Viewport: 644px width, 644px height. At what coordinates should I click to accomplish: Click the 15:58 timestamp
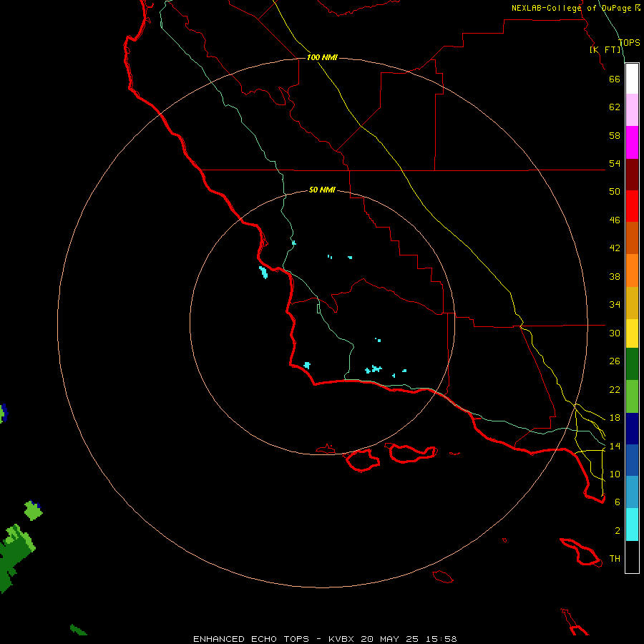pyautogui.click(x=440, y=639)
